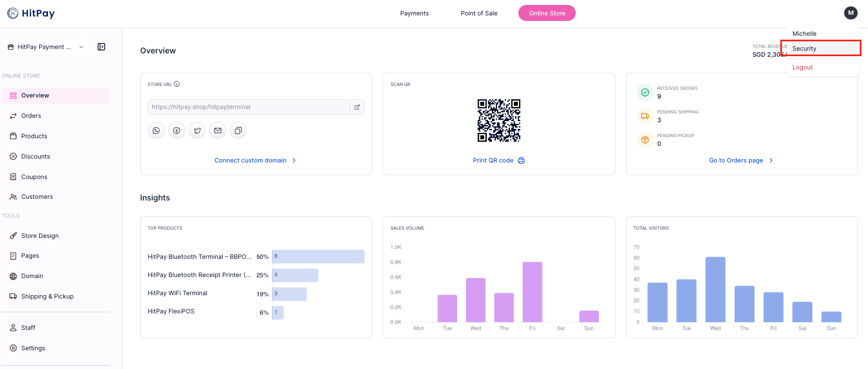
Task: Select the Online Store tab
Action: [x=547, y=13]
